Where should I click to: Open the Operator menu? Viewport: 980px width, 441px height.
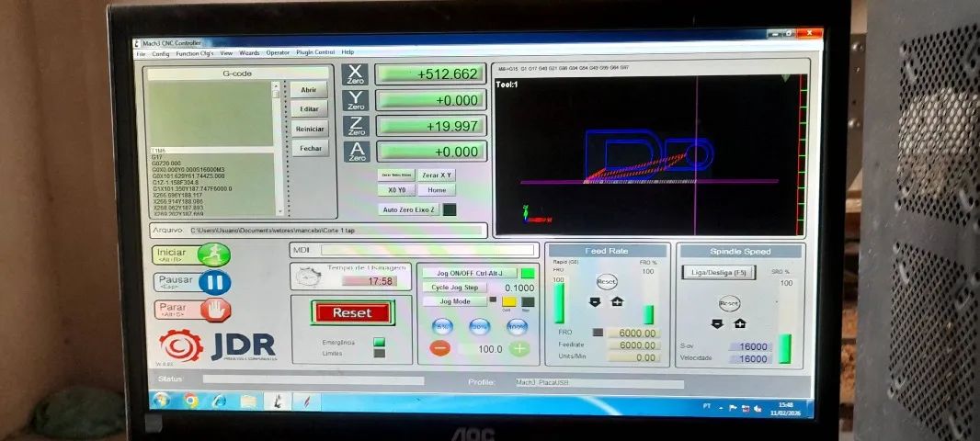pos(278,52)
